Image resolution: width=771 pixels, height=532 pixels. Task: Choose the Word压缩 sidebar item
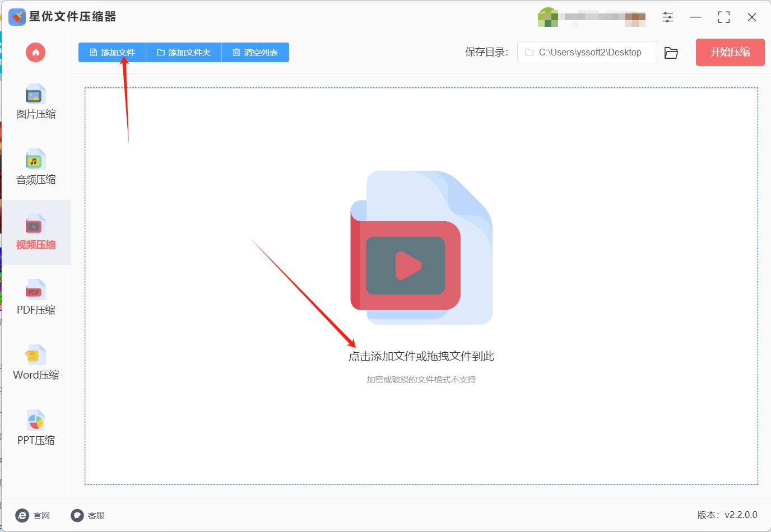coord(36,363)
